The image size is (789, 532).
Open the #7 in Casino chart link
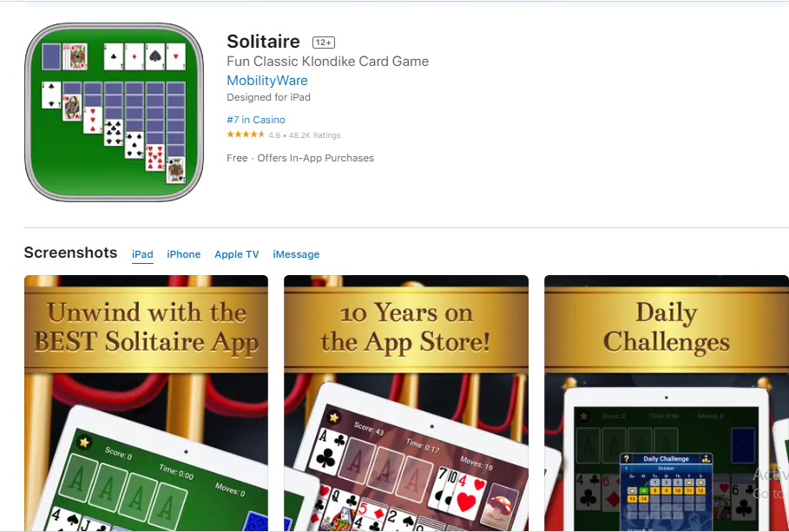(x=256, y=120)
